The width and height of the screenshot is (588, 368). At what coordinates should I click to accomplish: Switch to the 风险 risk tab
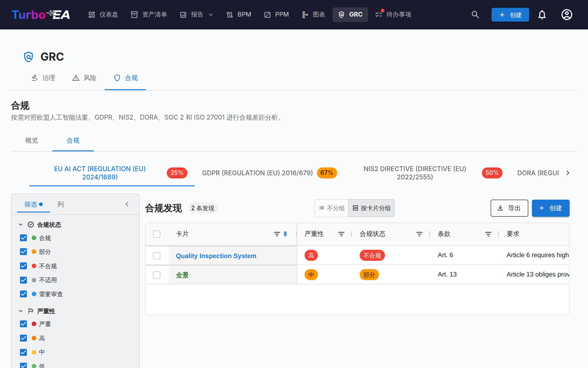click(x=84, y=78)
